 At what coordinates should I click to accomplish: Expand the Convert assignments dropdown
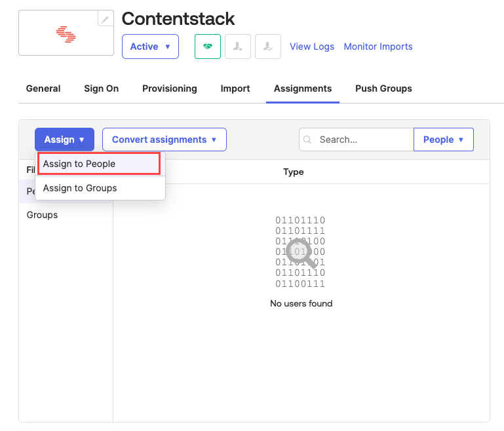pos(165,140)
